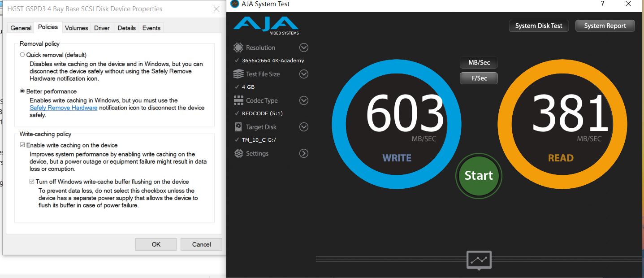Toggle Turn off Windows write-cache buffer flushing

[32, 182]
